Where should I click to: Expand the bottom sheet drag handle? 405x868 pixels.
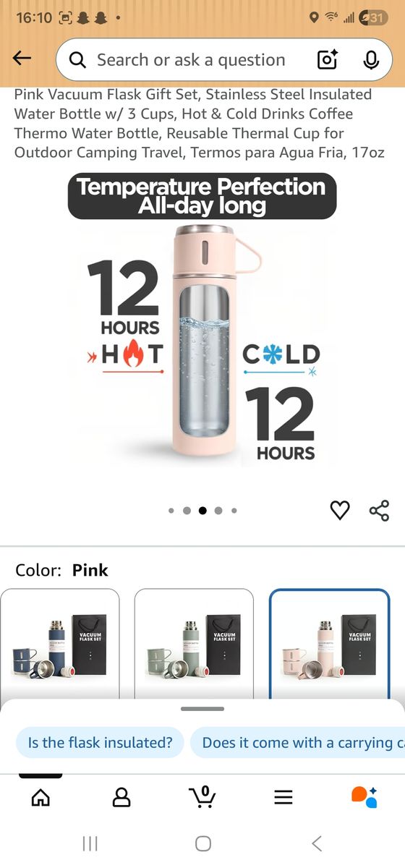(x=202, y=709)
